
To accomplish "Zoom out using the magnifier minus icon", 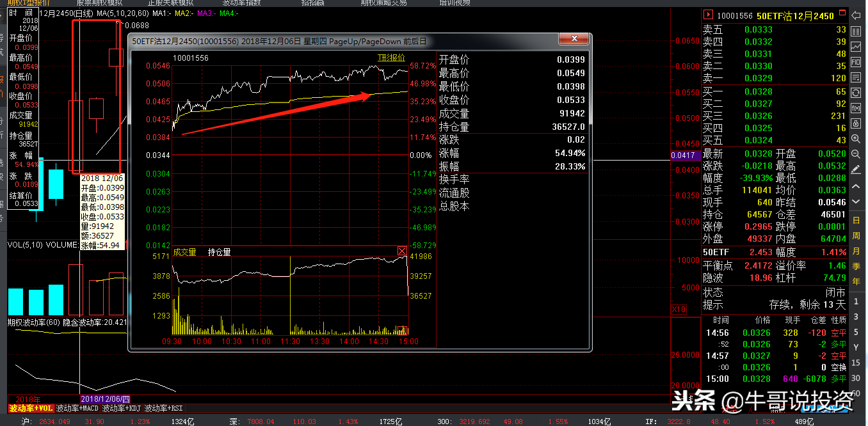I will click(x=855, y=154).
